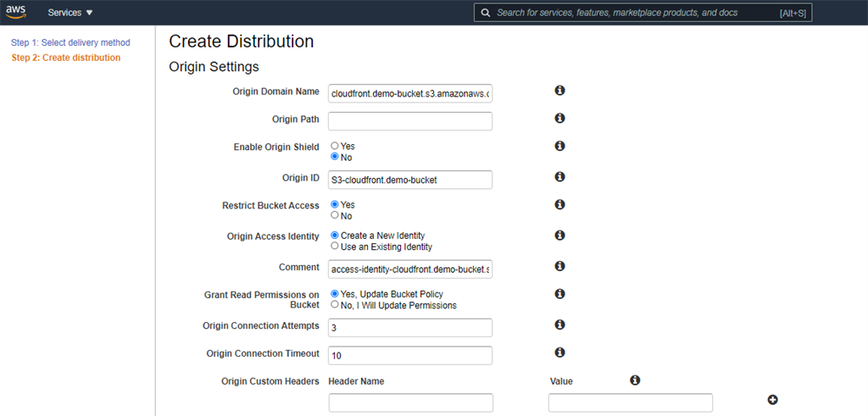Image resolution: width=868 pixels, height=416 pixels.
Task: Open the Services dropdown menu
Action: [70, 13]
